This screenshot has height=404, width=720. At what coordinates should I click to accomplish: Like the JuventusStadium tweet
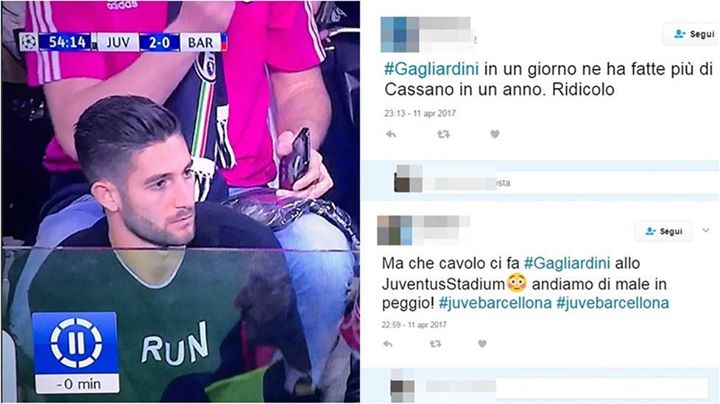pos(482,343)
